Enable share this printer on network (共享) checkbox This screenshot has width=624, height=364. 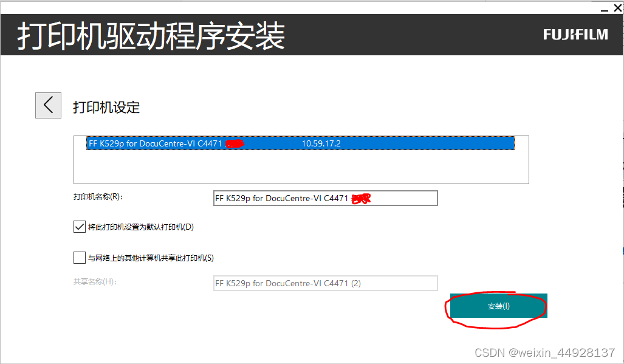(x=80, y=258)
